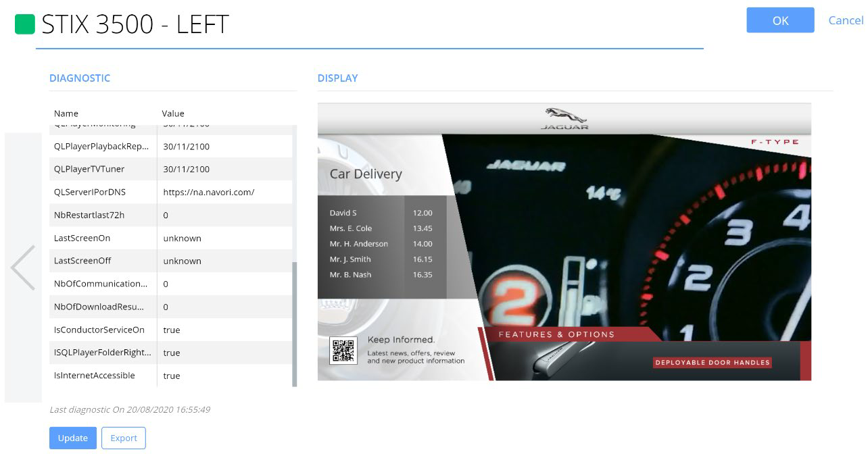Click the Value column header

173,113
